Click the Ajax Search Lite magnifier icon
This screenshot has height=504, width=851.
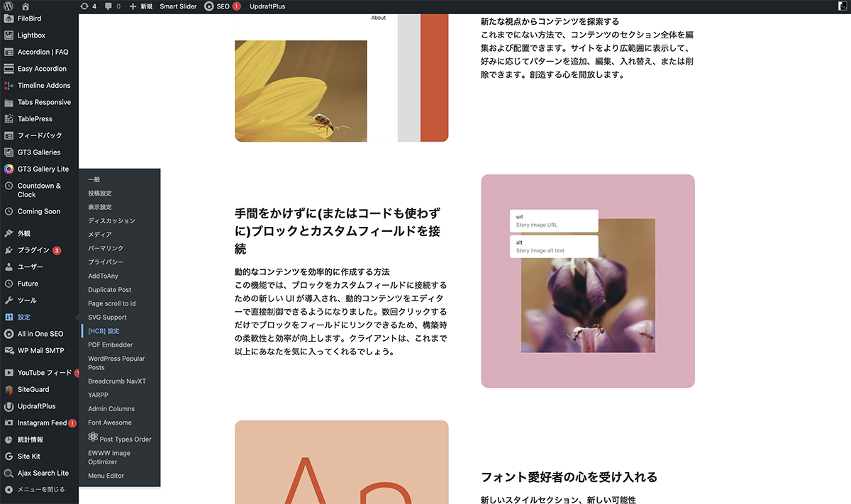click(9, 474)
